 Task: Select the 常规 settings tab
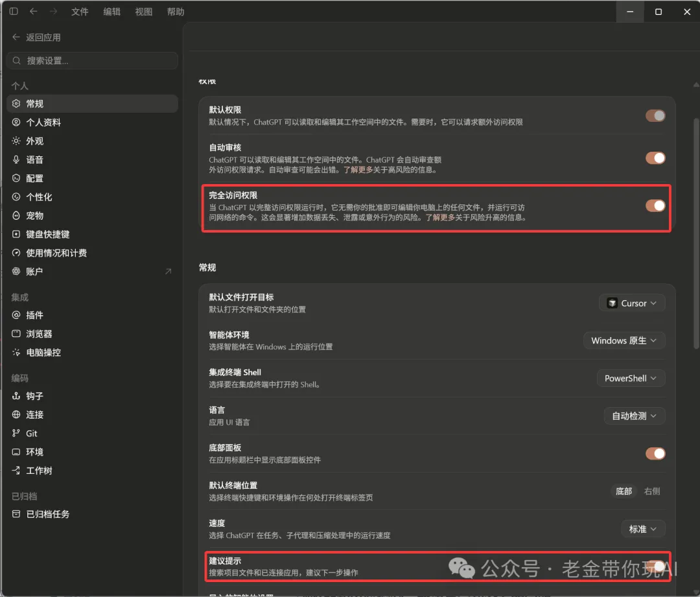pos(93,103)
